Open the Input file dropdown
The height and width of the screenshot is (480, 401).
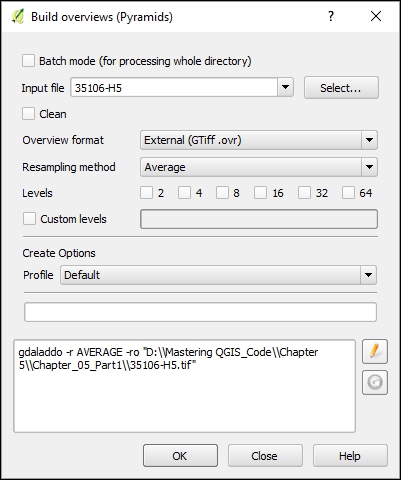tap(285, 88)
